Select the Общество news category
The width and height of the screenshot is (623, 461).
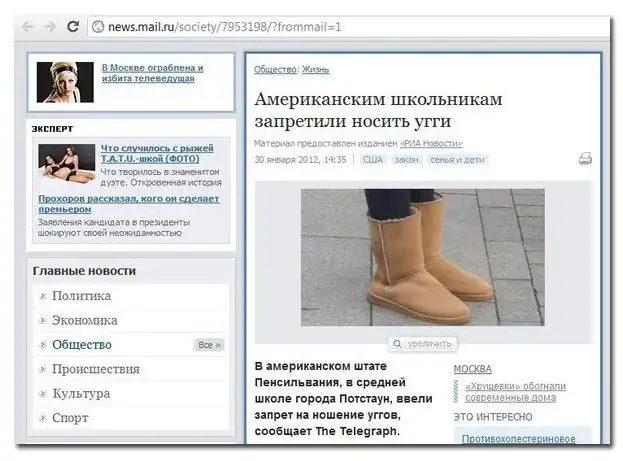[81, 345]
